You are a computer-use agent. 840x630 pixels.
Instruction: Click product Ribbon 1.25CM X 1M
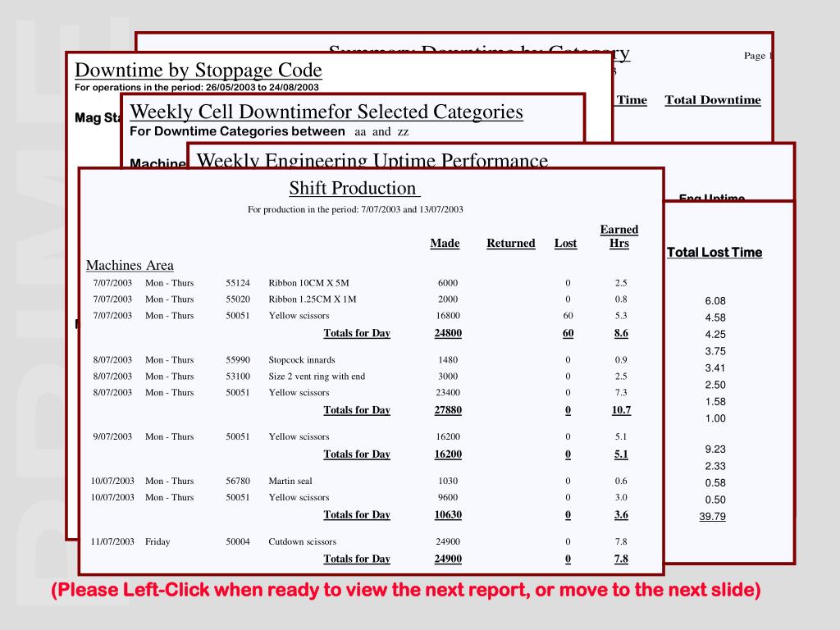point(313,299)
